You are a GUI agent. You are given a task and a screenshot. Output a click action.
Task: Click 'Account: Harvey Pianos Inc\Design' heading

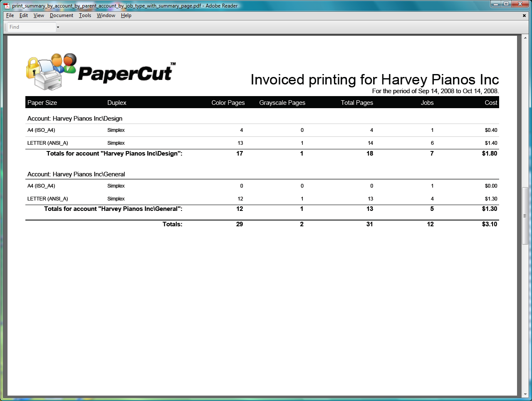[75, 119]
